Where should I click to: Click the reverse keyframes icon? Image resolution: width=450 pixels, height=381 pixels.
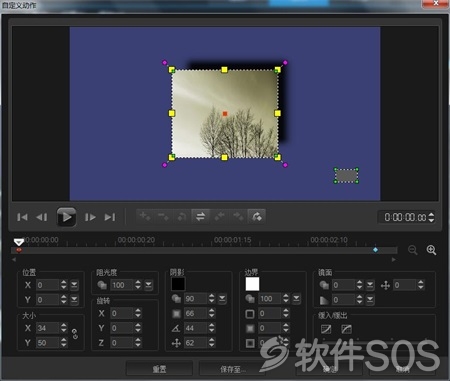coord(200,217)
